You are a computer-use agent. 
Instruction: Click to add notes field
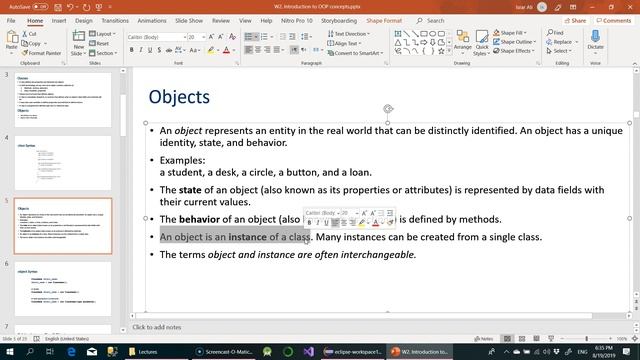coord(157,327)
